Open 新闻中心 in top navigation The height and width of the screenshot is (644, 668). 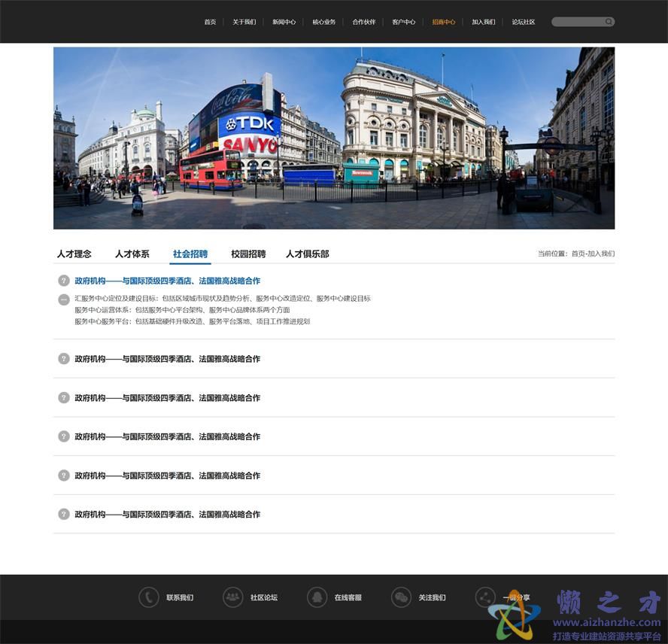tap(284, 22)
